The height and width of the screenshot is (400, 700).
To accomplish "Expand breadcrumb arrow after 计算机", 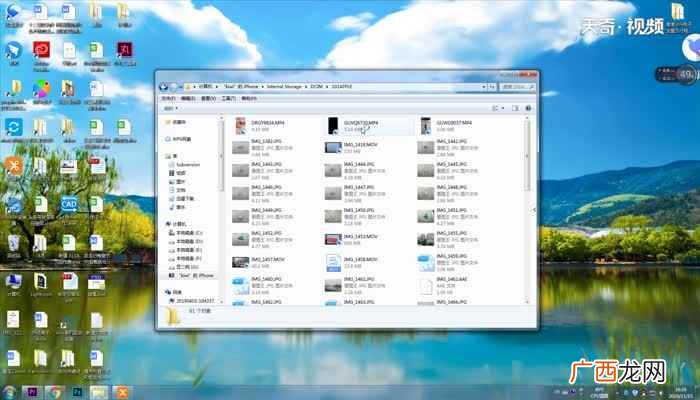I will coord(217,87).
